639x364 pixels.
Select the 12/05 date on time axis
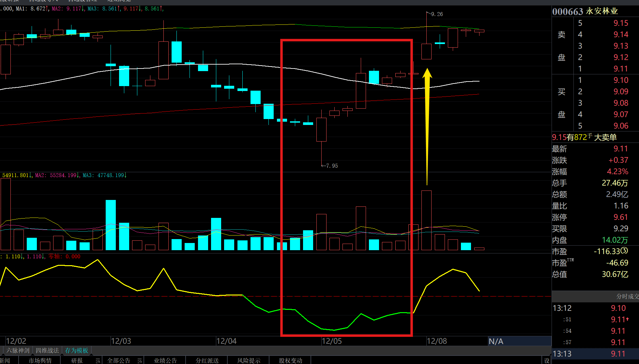(331, 341)
